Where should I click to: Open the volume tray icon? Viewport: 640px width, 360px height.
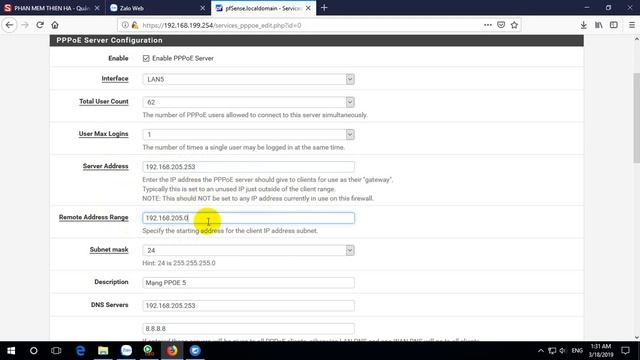(563, 351)
